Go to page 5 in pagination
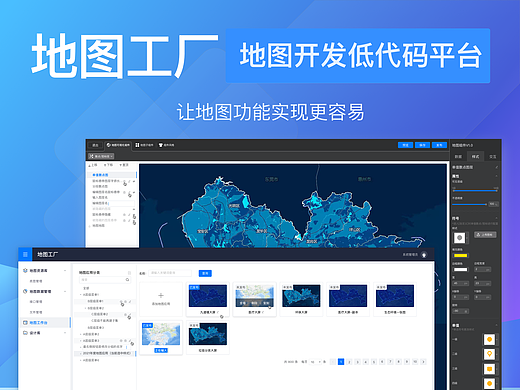 (x=374, y=362)
